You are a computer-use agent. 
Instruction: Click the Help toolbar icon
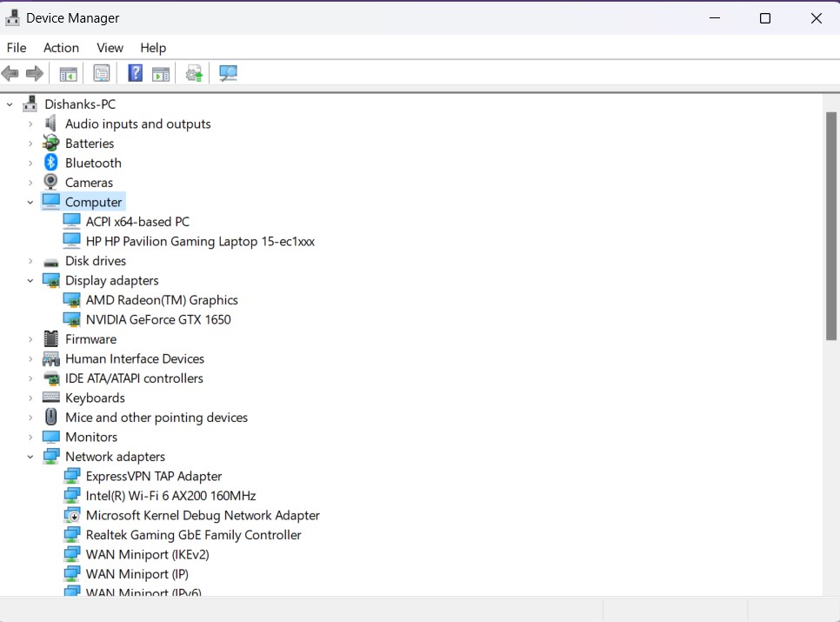(135, 73)
